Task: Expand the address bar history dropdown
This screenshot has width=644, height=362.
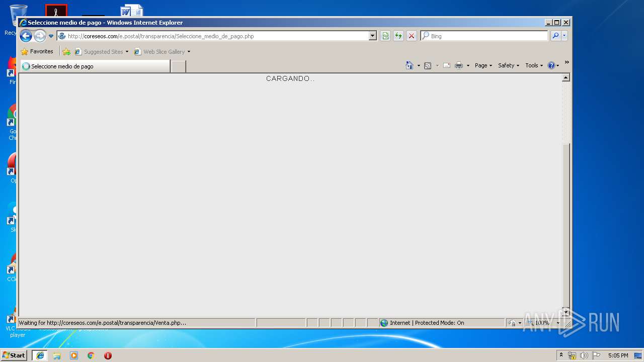Action: 373,36
